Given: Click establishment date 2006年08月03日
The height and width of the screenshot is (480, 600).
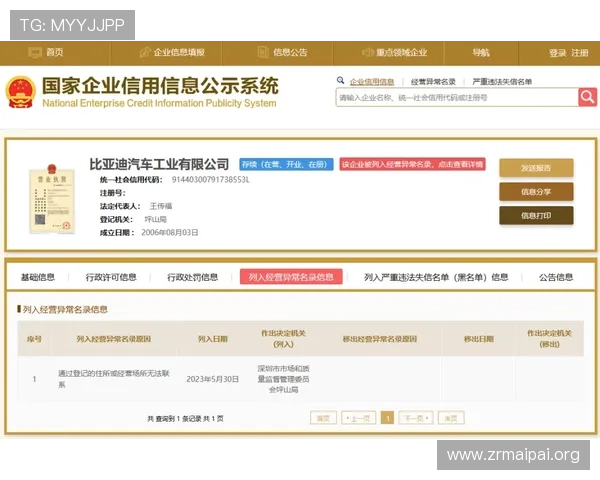Looking at the screenshot, I should point(170,232).
